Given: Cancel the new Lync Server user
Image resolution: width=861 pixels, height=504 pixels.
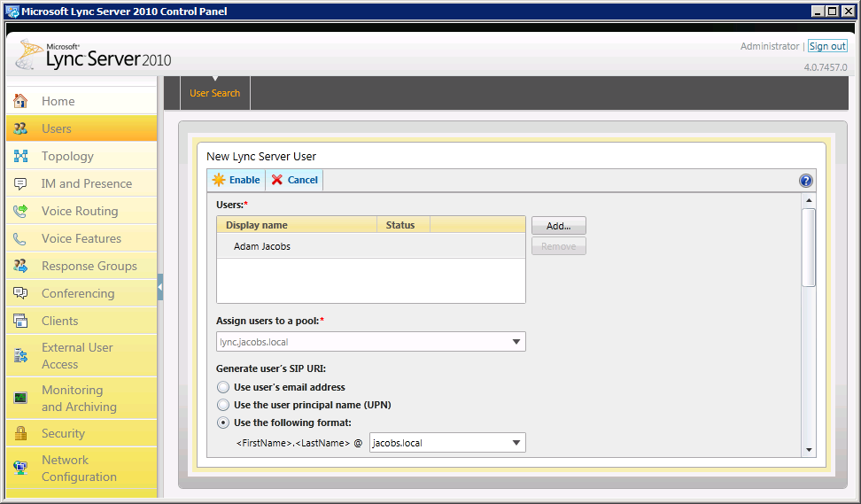Looking at the screenshot, I should (x=294, y=180).
